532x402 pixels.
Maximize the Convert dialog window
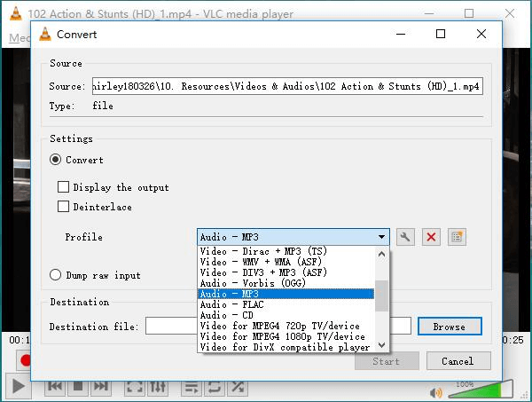pos(441,34)
